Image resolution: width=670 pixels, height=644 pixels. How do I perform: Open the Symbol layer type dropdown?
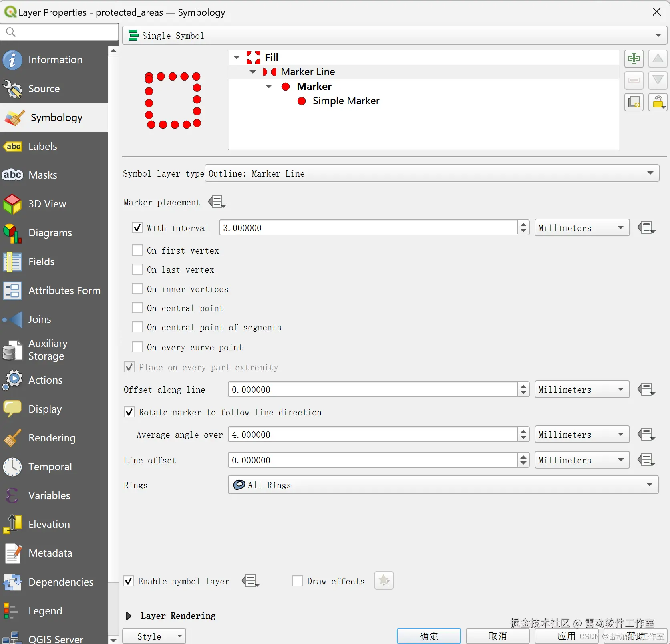pos(432,173)
